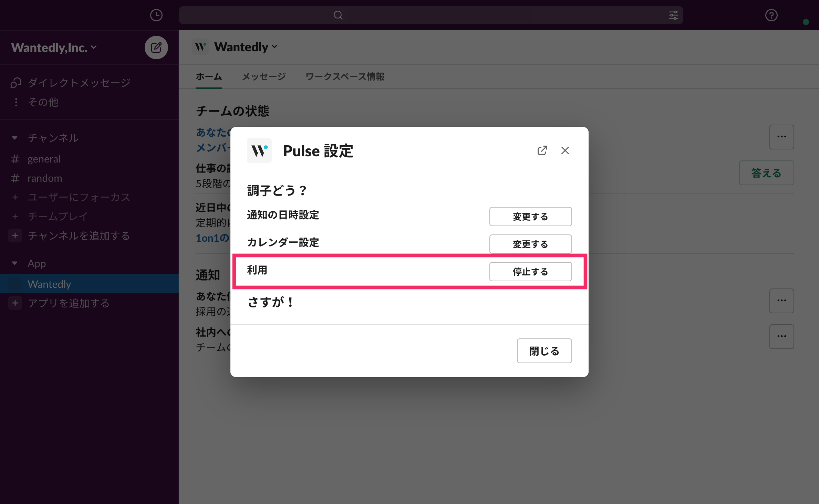The image size is (819, 504).
Task: Open Wantedly app name dropdown
Action: (x=246, y=47)
